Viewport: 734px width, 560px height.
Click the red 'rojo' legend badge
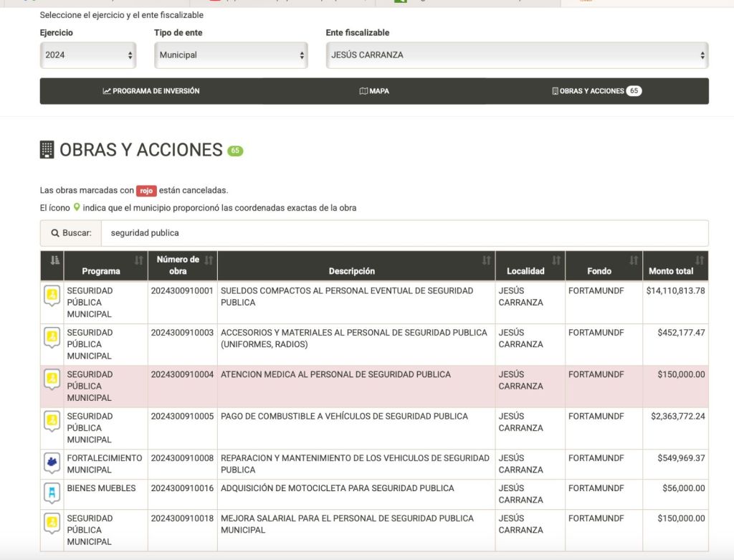point(146,191)
